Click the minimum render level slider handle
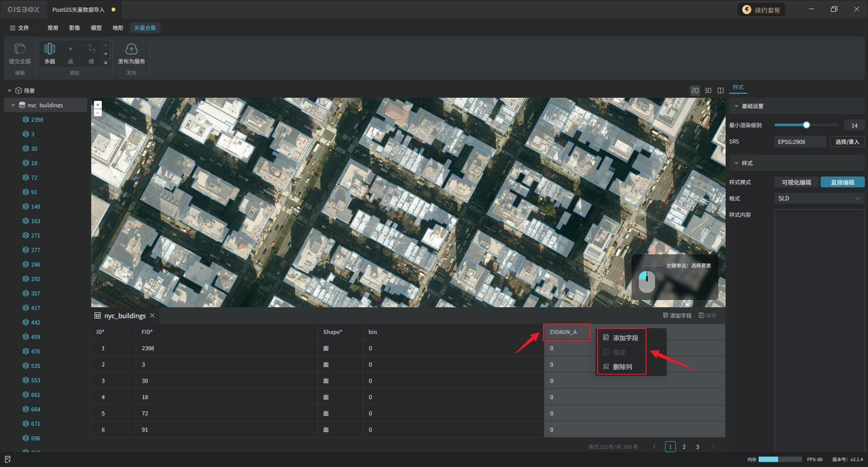 click(806, 125)
